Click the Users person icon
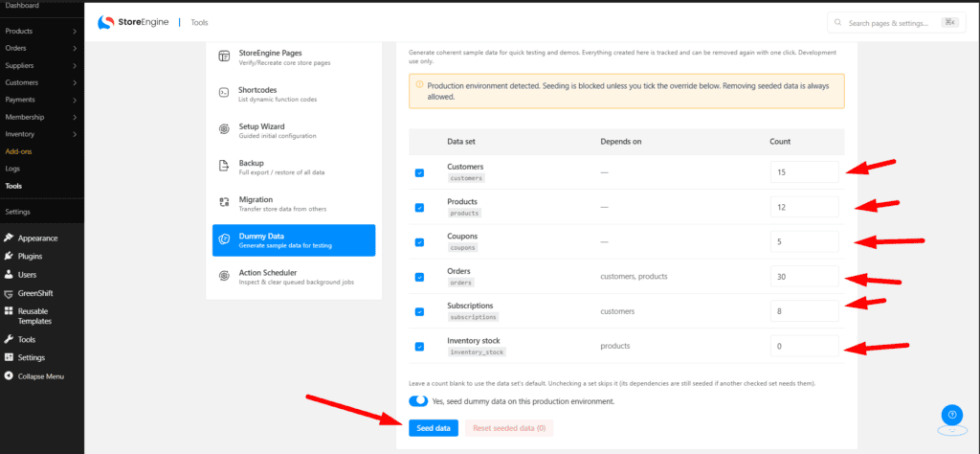Screen dimensions: 980x454 [8, 275]
